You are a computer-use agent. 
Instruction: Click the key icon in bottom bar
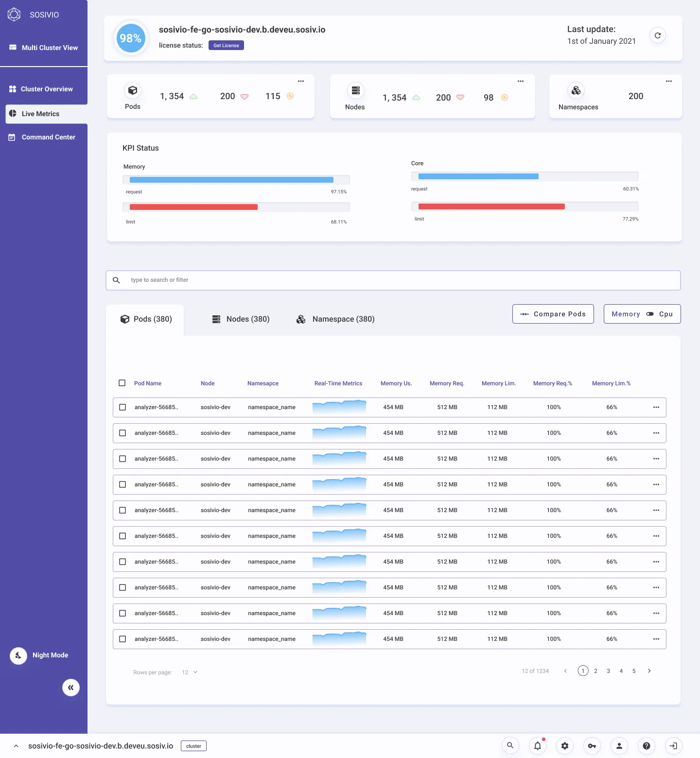pos(592,745)
